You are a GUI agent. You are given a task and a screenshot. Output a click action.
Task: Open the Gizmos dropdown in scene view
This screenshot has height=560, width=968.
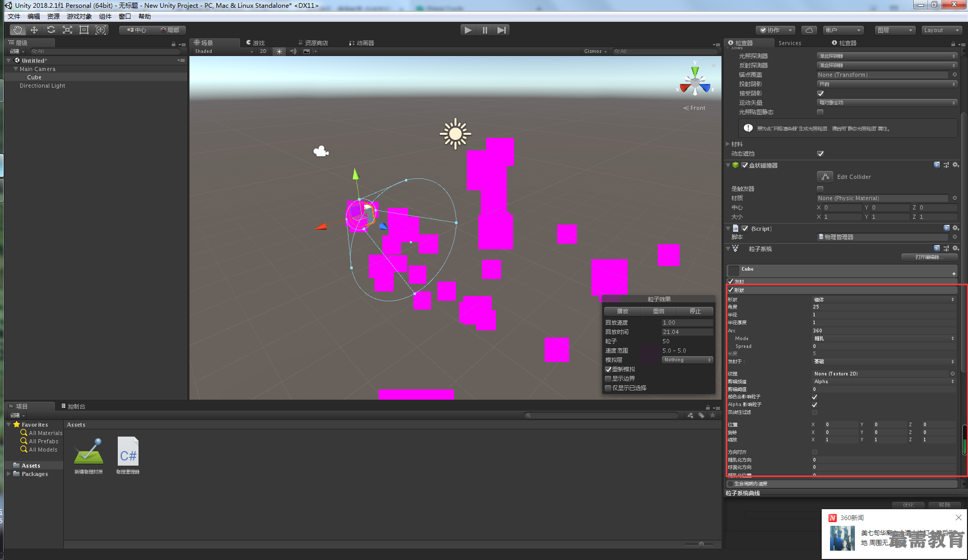595,51
